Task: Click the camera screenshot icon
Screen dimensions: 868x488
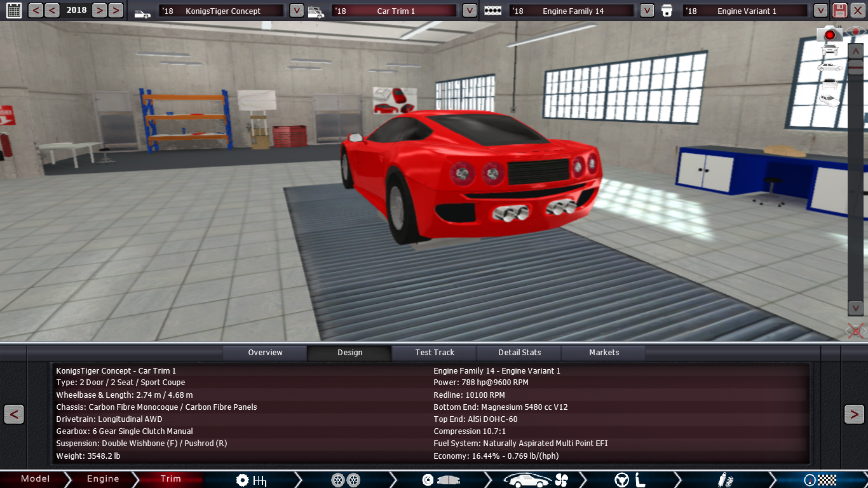Action: pyautogui.click(x=829, y=34)
